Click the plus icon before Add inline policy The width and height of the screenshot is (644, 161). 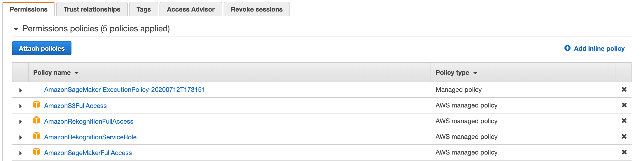(x=567, y=48)
